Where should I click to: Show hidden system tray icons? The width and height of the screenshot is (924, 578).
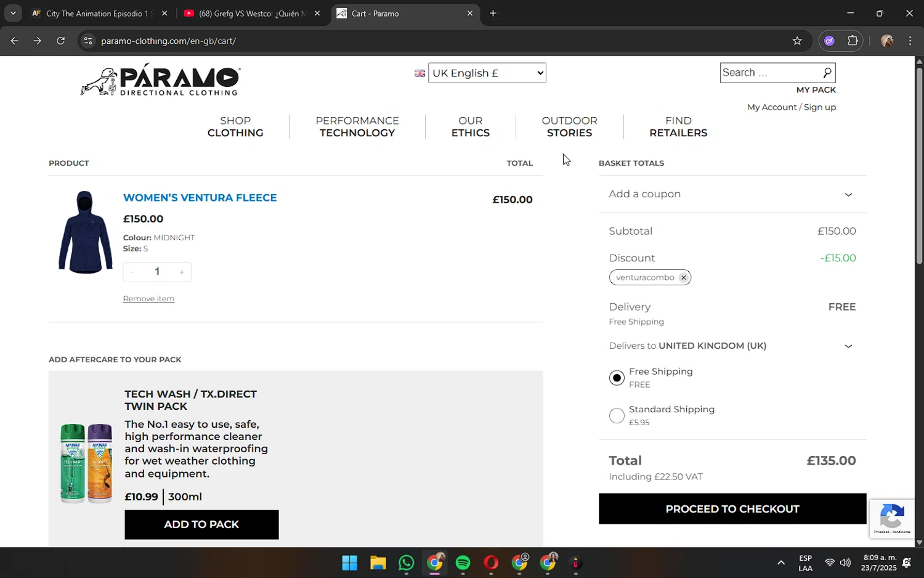(780, 563)
